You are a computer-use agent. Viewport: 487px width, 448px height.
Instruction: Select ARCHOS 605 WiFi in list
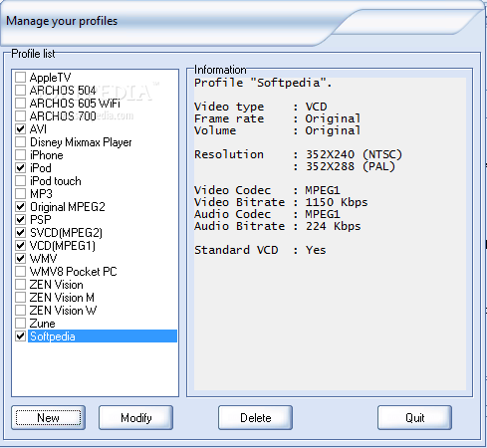click(75, 104)
